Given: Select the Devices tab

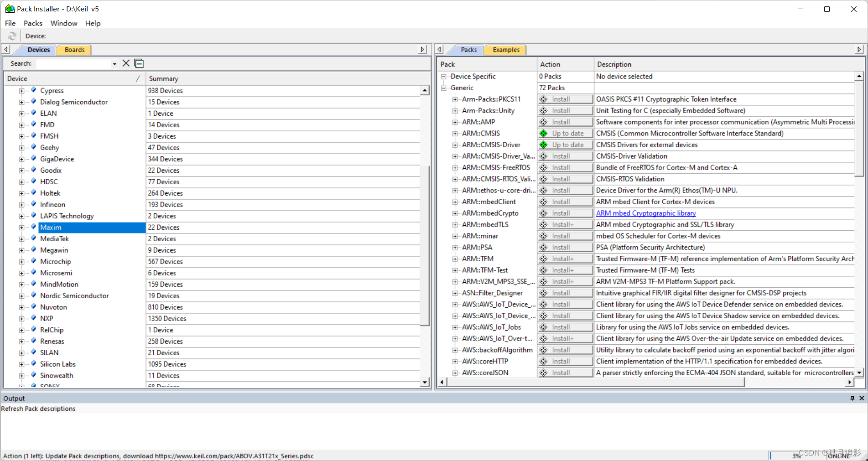Looking at the screenshot, I should [39, 50].
